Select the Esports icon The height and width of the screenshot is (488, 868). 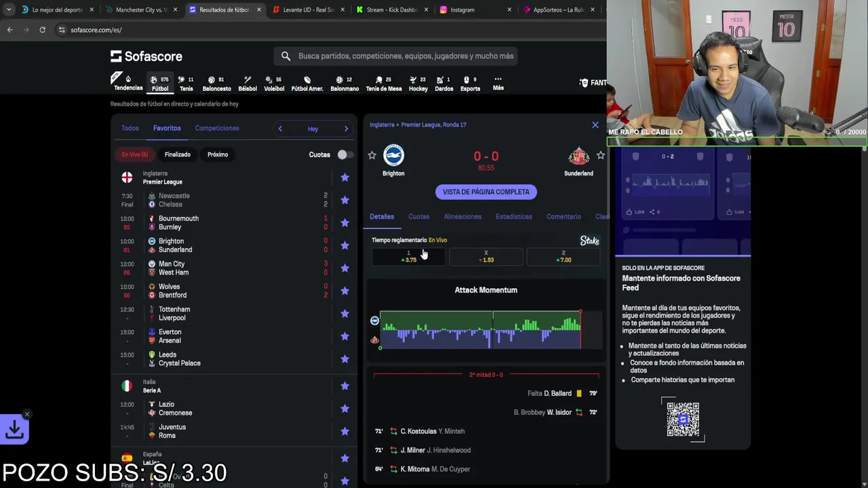click(470, 83)
